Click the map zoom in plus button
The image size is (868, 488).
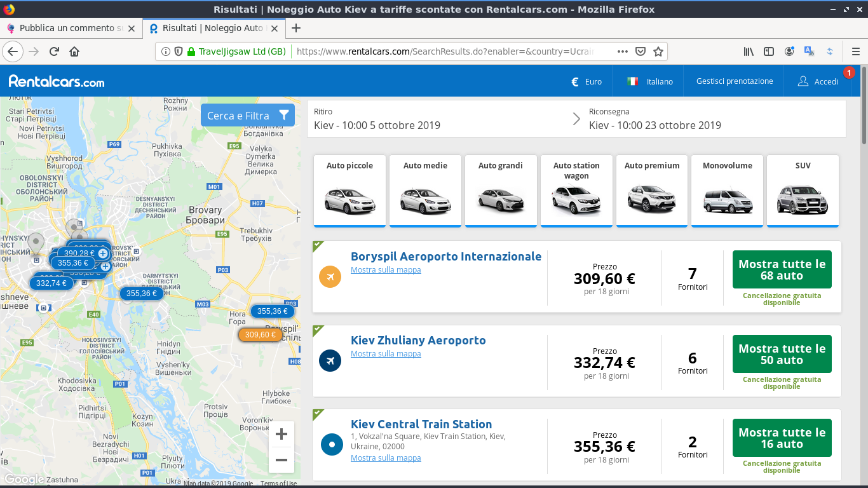(x=281, y=435)
